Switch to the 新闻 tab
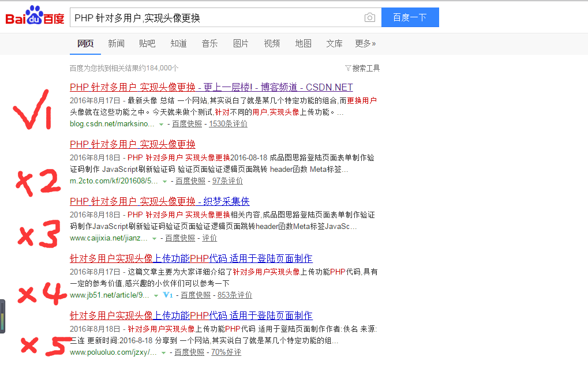This screenshot has height=368, width=588. coord(116,43)
